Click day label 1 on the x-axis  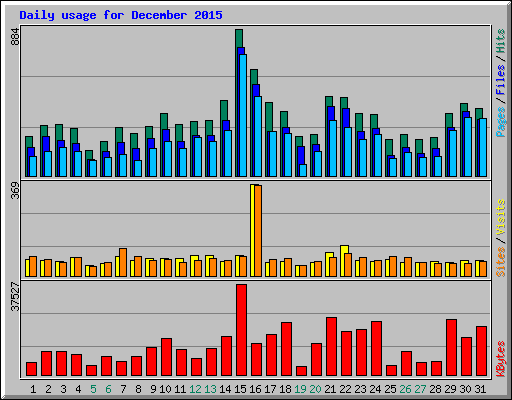(x=33, y=389)
